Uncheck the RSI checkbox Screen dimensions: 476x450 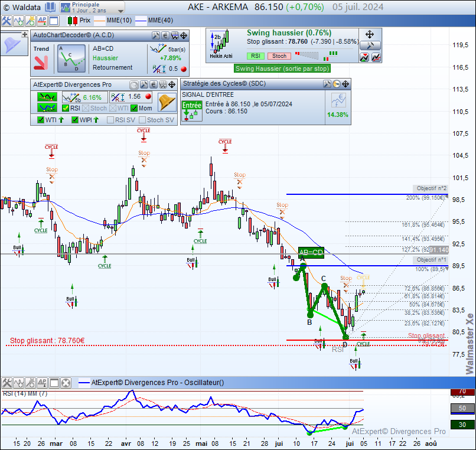66,108
